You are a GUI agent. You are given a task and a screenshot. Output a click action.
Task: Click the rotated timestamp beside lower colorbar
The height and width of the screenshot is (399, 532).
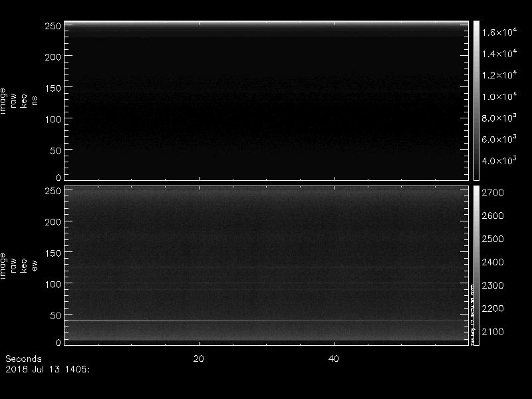point(472,315)
